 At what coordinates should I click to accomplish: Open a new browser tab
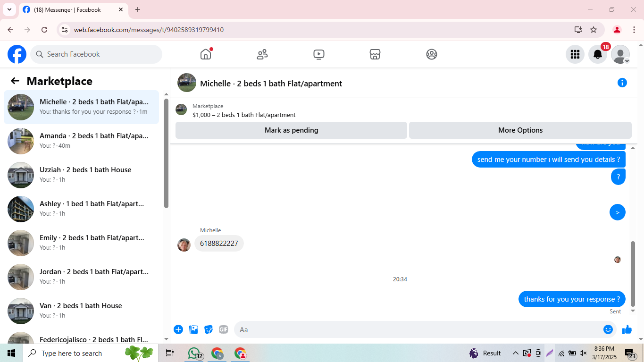coord(138,9)
